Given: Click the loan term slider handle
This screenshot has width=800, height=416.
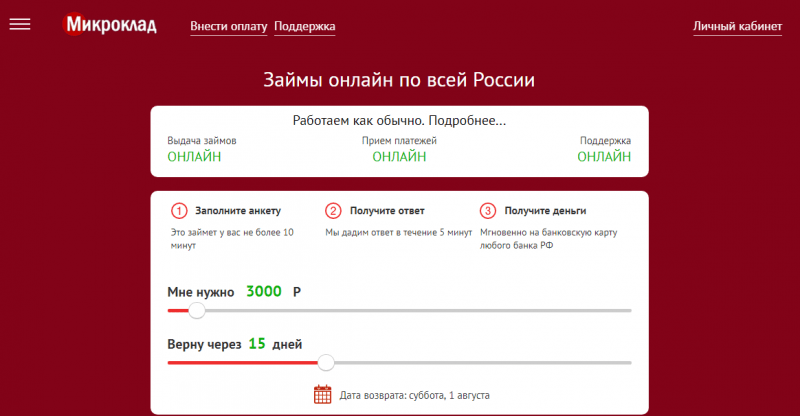Looking at the screenshot, I should pos(326,363).
